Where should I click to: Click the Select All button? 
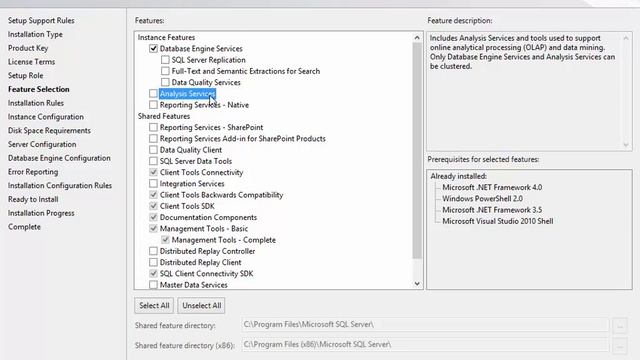154,306
